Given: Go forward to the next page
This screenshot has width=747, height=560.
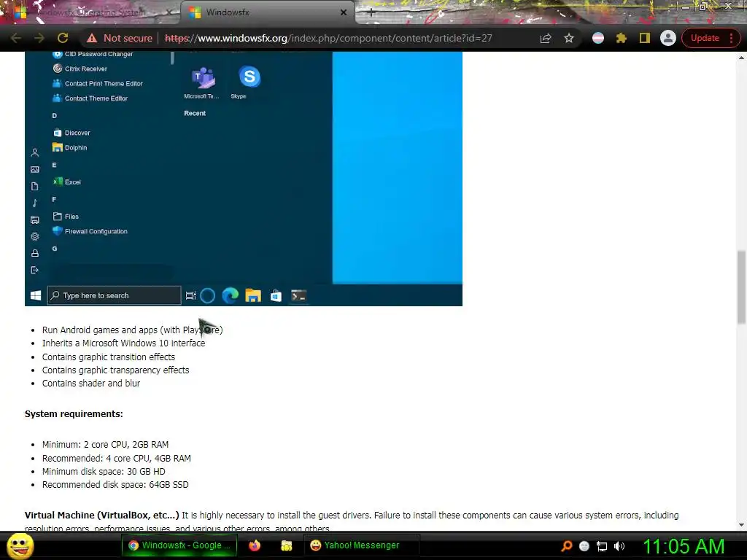Looking at the screenshot, I should point(39,38).
